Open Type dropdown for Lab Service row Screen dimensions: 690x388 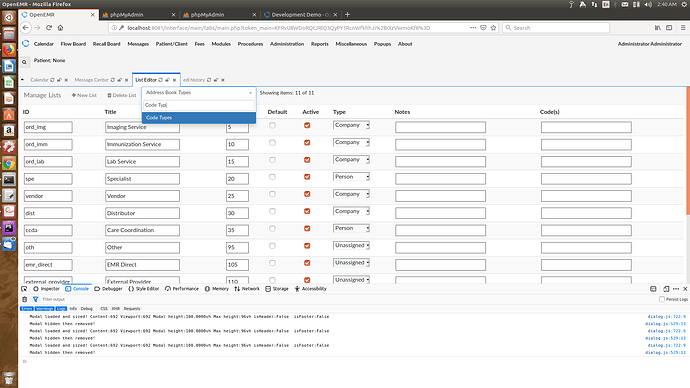pos(351,160)
